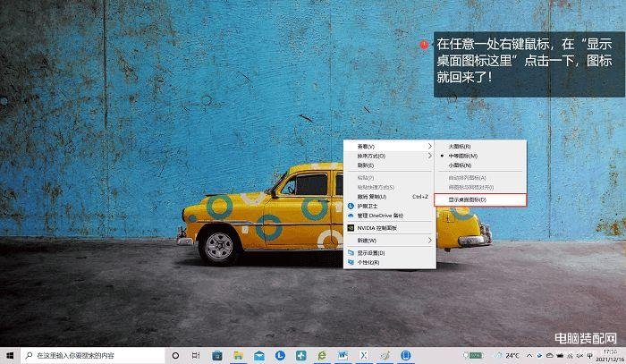Open Word from taskbar
The height and width of the screenshot is (364, 626).
pos(343,355)
